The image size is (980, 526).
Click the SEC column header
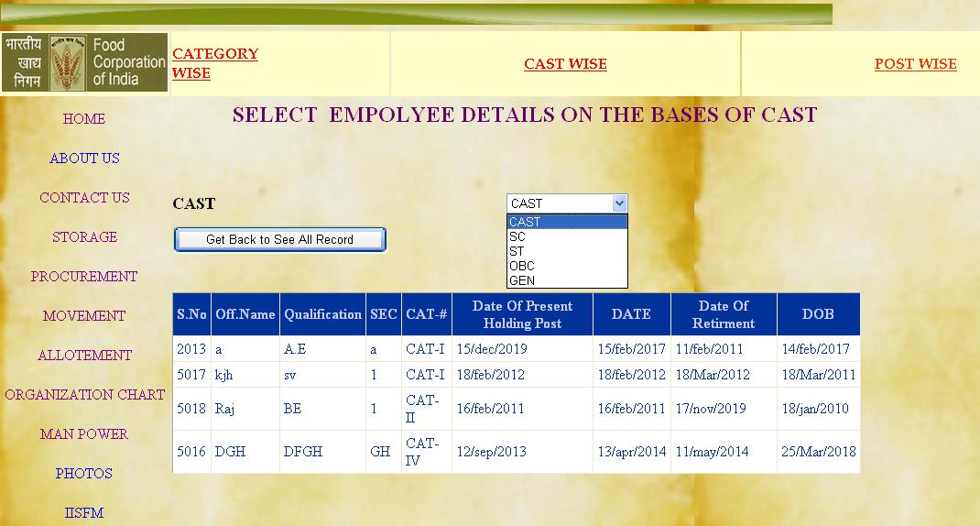click(x=383, y=314)
